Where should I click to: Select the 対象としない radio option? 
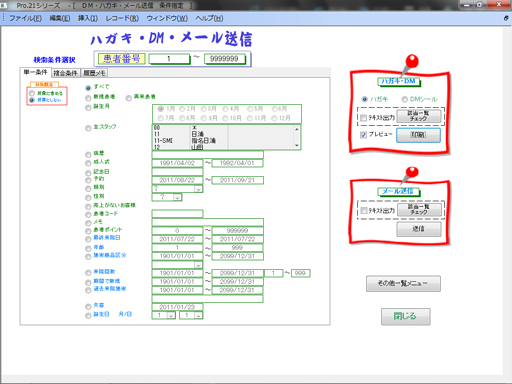[32, 100]
